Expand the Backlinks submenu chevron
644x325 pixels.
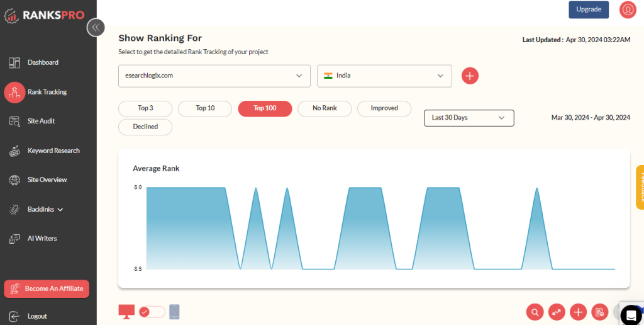coord(60,210)
